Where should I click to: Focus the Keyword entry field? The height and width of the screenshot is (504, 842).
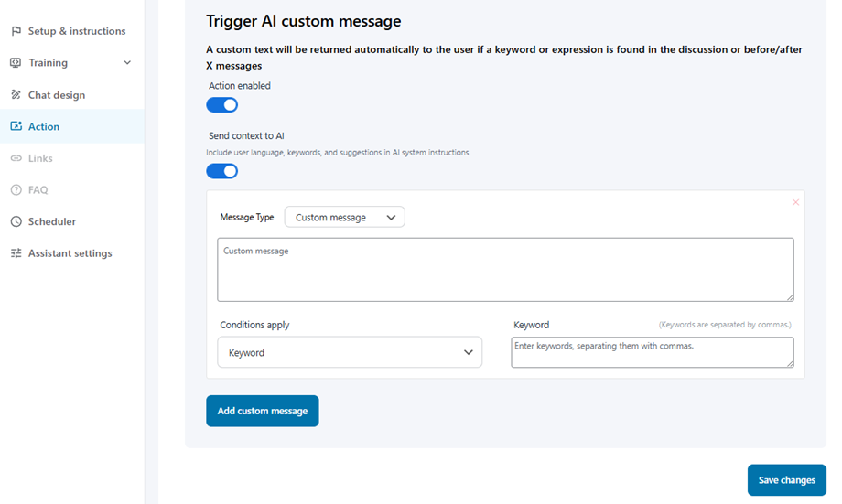tap(652, 352)
